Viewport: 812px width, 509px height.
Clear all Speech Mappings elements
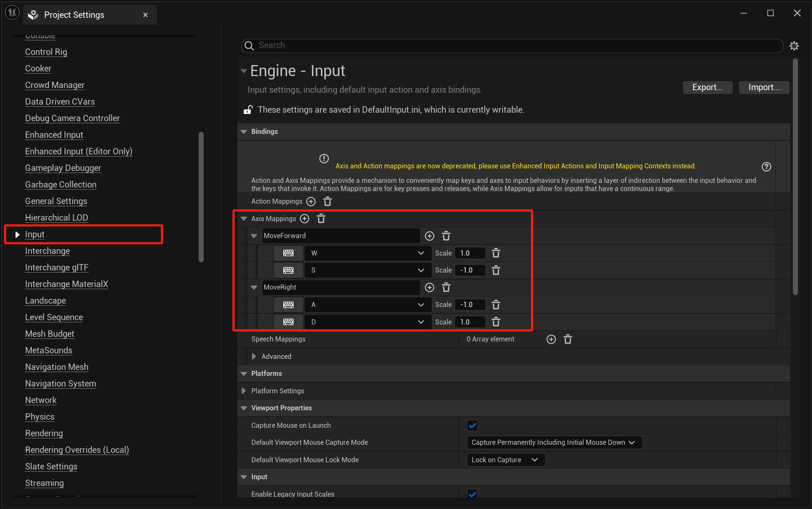click(x=568, y=339)
